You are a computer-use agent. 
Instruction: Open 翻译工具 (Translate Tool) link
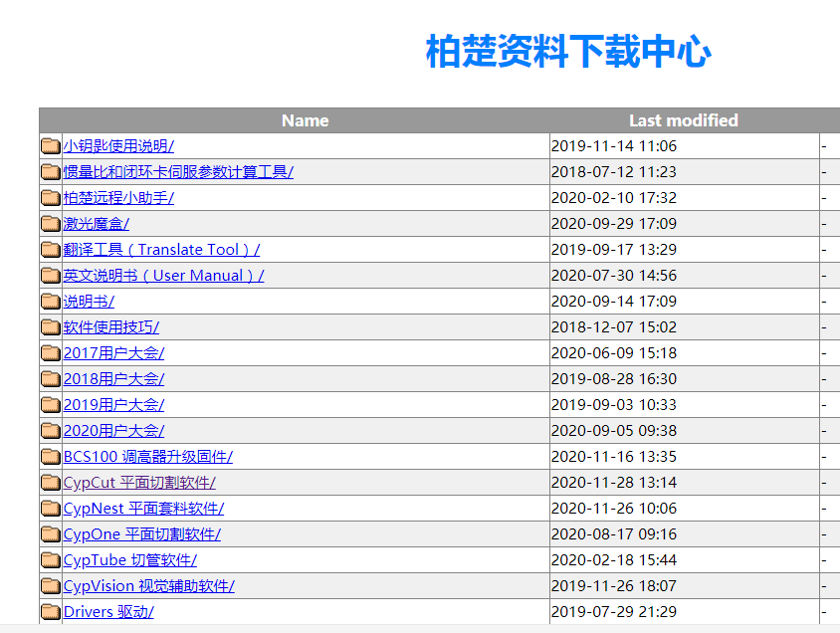(x=162, y=250)
